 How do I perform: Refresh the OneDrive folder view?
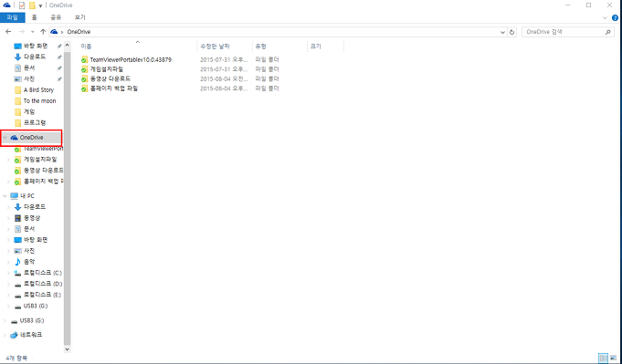[x=511, y=32]
